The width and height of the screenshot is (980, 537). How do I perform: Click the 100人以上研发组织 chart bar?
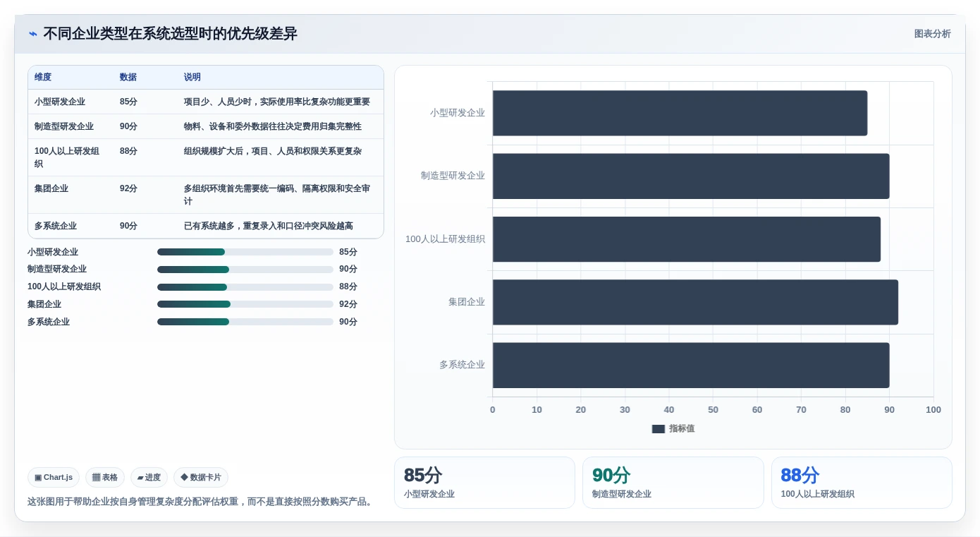[x=687, y=239]
